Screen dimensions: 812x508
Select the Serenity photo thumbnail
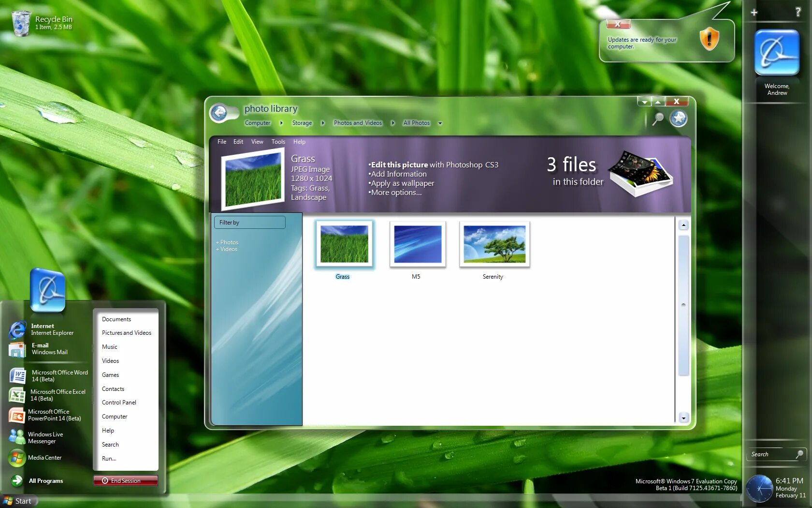(494, 245)
